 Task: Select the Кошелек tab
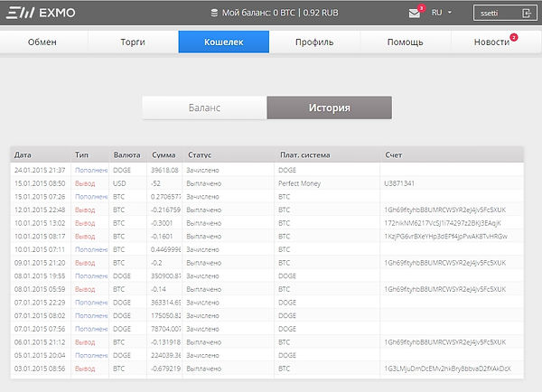[224, 42]
